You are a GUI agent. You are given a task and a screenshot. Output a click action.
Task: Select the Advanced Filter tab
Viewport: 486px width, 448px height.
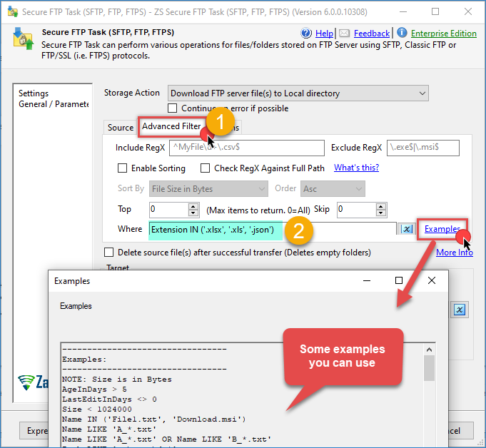pos(171,126)
